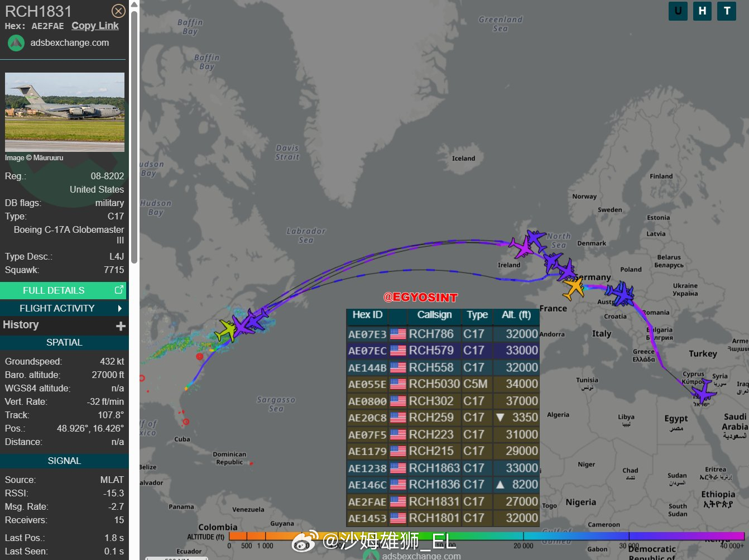The image size is (749, 560).
Task: Click the US flag beside RCH786
Action: (398, 334)
